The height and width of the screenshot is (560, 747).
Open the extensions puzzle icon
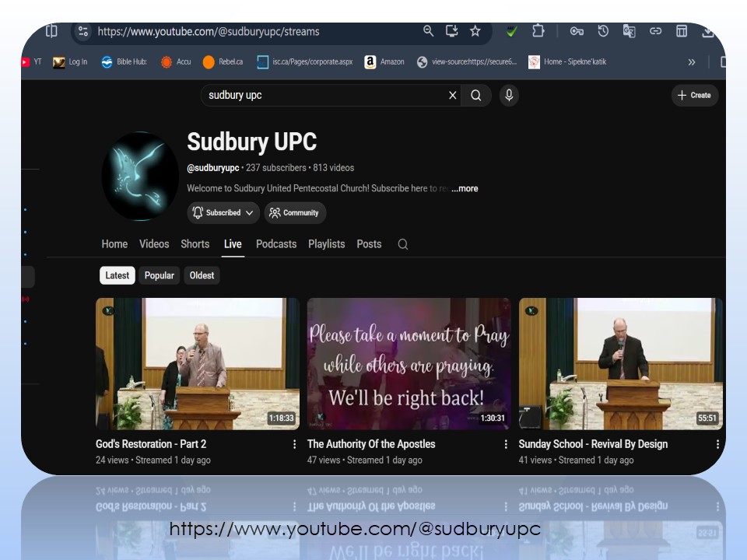coord(538,31)
